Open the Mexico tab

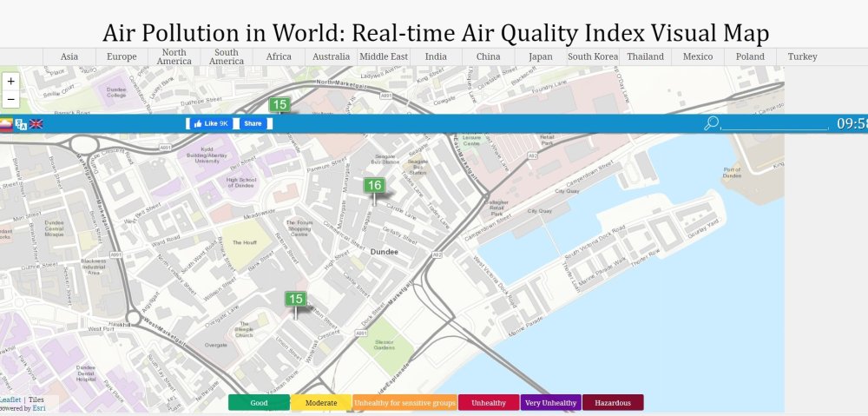click(x=698, y=56)
